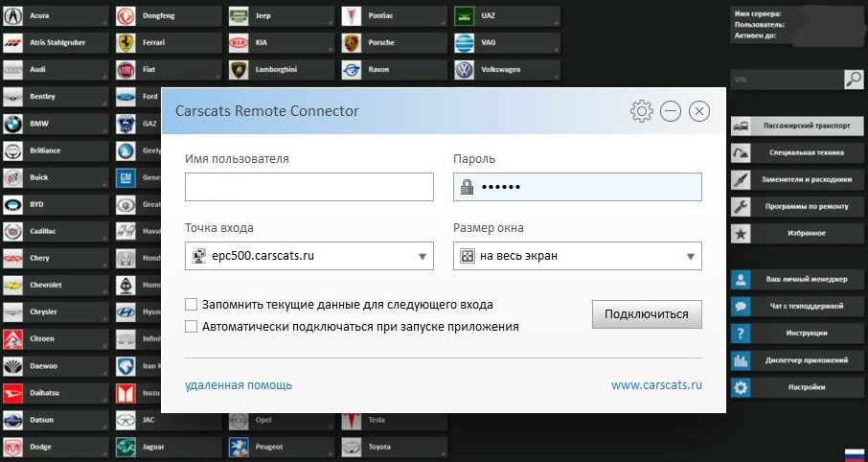
Task: Click the Russian flag language icon
Action: pyautogui.click(x=856, y=454)
